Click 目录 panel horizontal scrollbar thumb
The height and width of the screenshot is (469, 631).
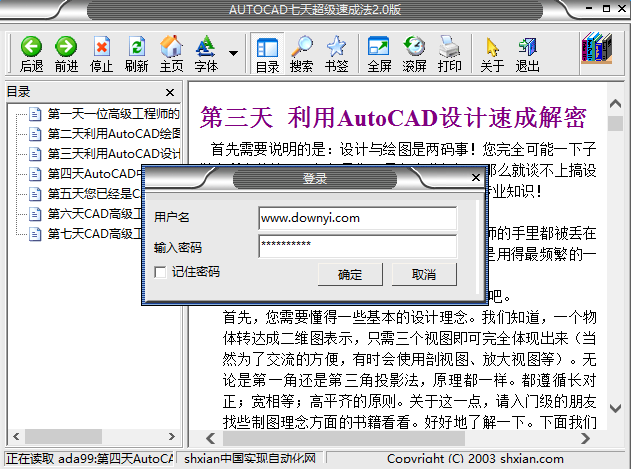pyautogui.click(x=64, y=436)
